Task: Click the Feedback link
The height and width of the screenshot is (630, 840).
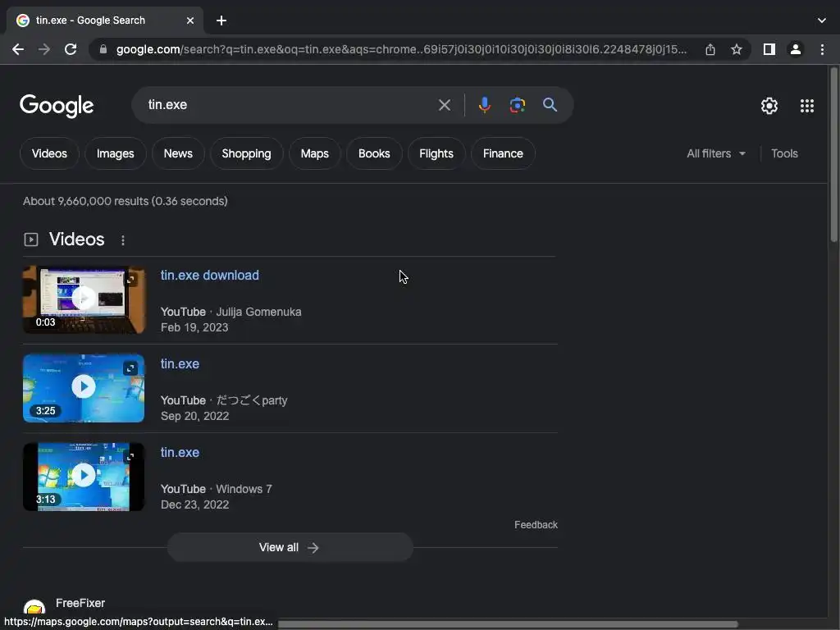Action: pos(536,525)
